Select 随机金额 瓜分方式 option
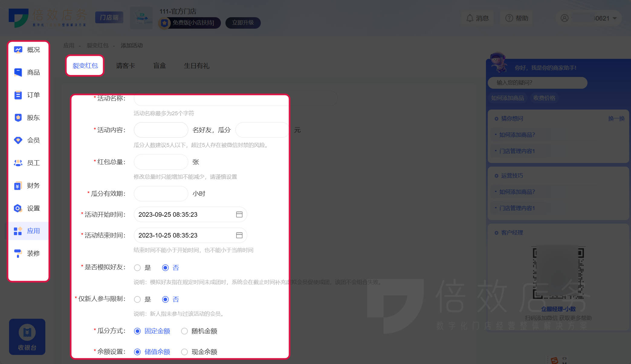631x364 pixels. (184, 330)
